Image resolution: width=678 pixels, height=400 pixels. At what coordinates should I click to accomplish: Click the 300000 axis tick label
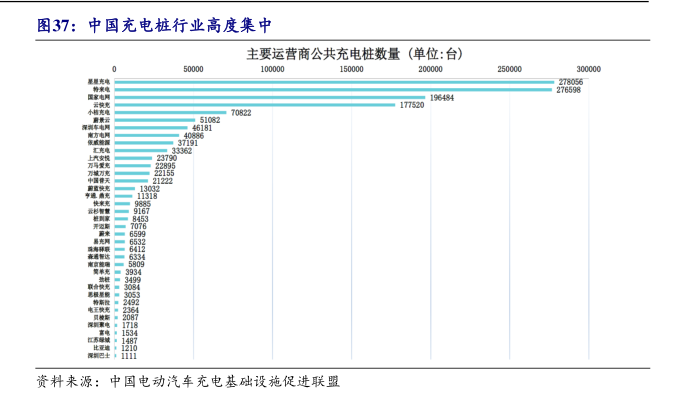pos(587,69)
